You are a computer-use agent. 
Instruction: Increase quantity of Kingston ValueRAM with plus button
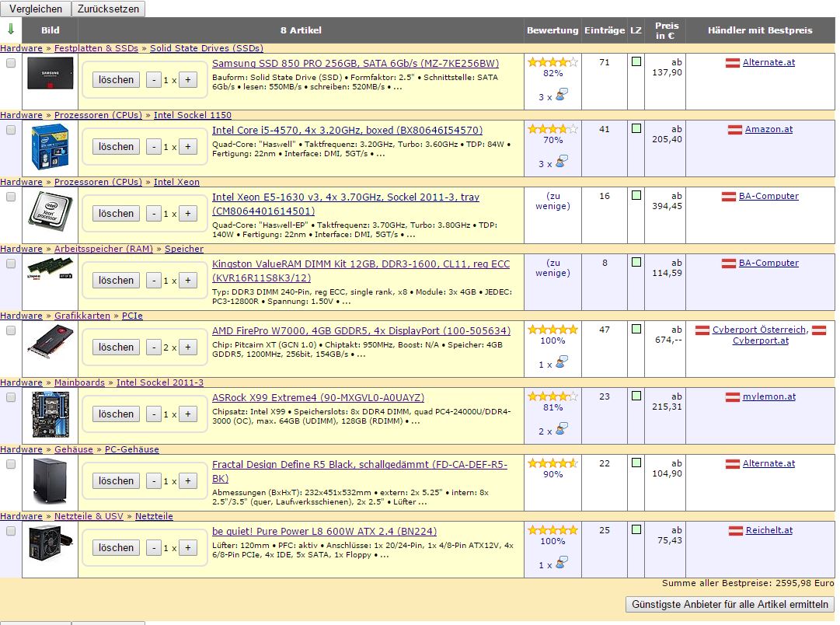[188, 281]
